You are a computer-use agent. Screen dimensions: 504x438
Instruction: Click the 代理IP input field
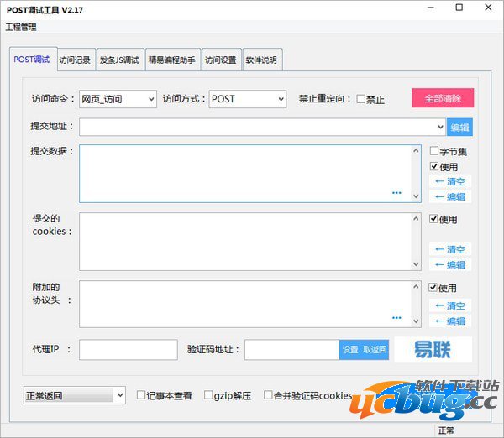(x=128, y=350)
